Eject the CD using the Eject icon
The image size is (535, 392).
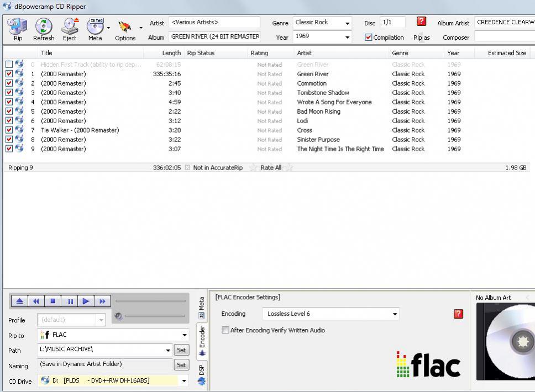click(70, 27)
